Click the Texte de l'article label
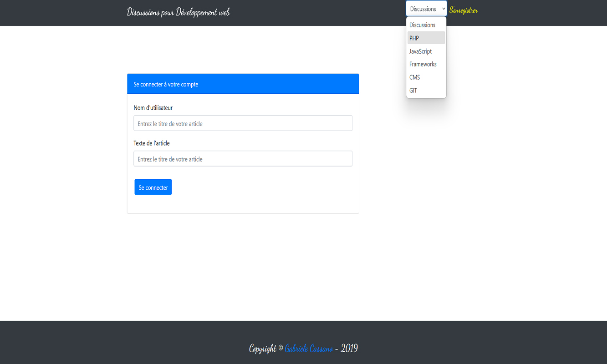 pos(151,143)
